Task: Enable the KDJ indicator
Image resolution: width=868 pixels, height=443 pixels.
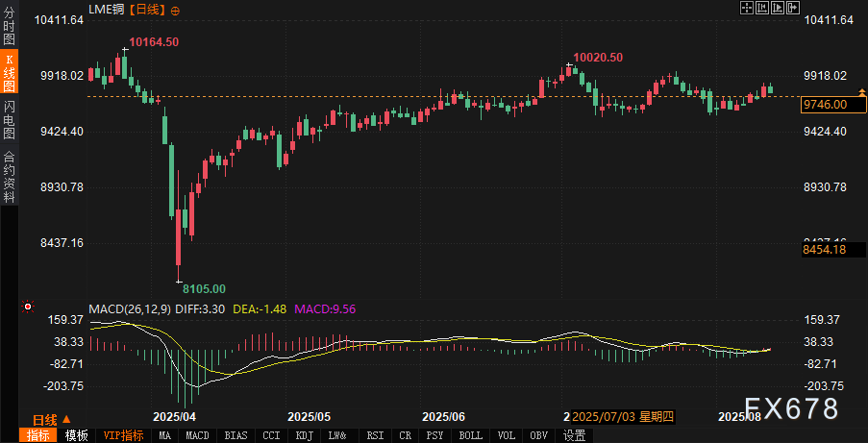Action: pos(305,435)
